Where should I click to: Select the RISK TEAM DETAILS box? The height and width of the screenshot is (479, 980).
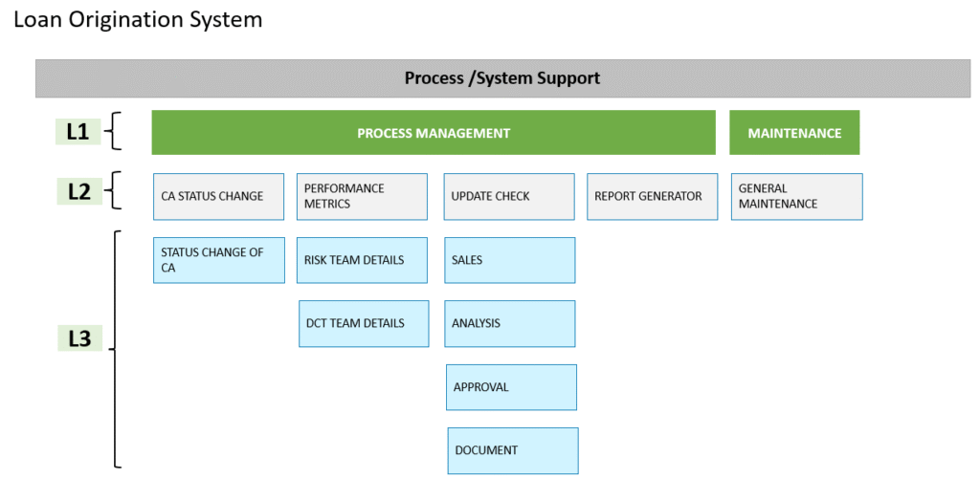coord(362,260)
